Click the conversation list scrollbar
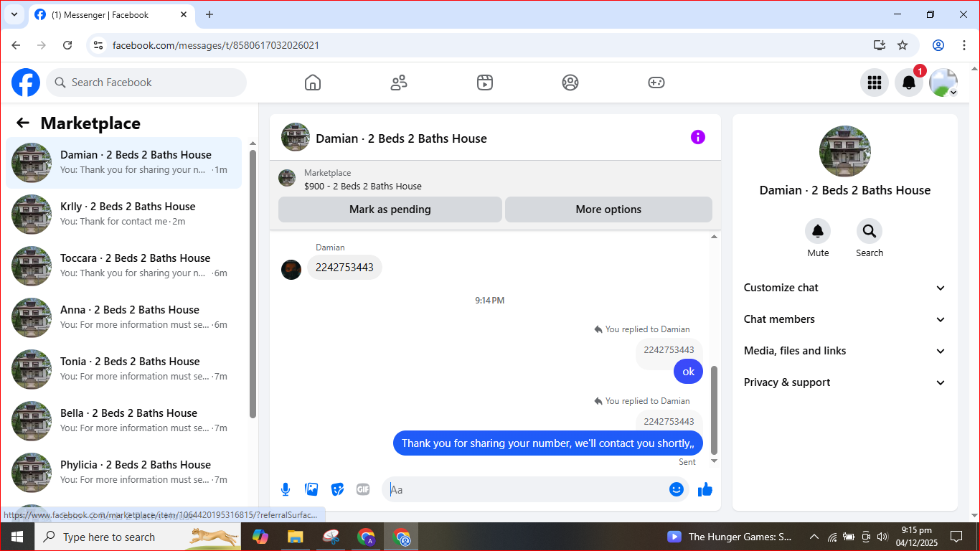 point(253,283)
